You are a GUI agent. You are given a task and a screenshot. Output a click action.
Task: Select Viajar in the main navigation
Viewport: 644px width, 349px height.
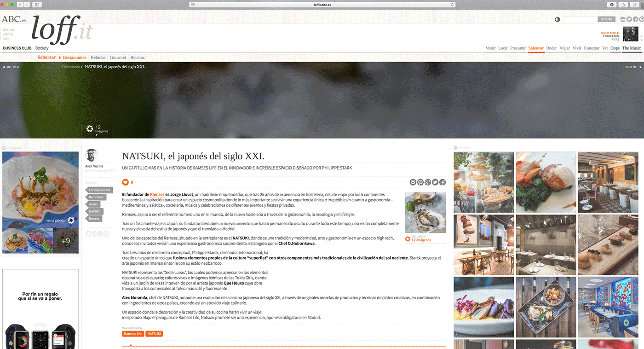click(564, 48)
